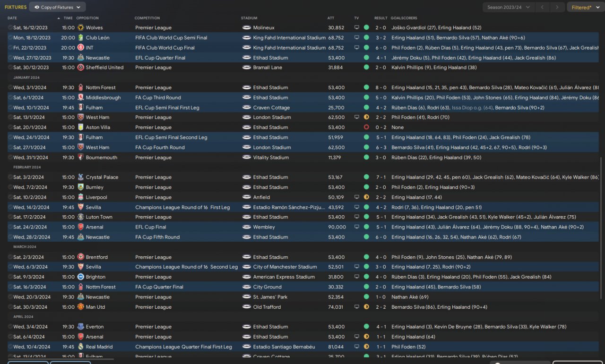Viewport: 605px width, 364px height.
Task: Toggle the check circle beside Sat, 30/12/2023
Action: pos(10,68)
